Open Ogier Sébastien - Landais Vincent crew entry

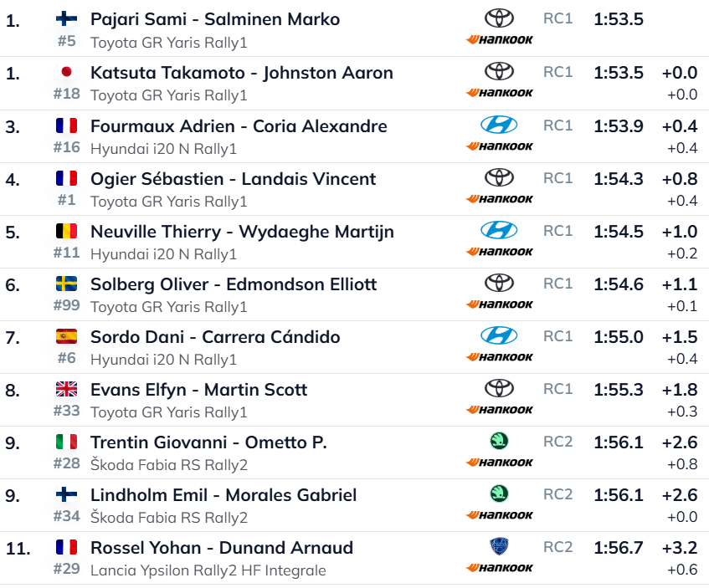pos(233,179)
